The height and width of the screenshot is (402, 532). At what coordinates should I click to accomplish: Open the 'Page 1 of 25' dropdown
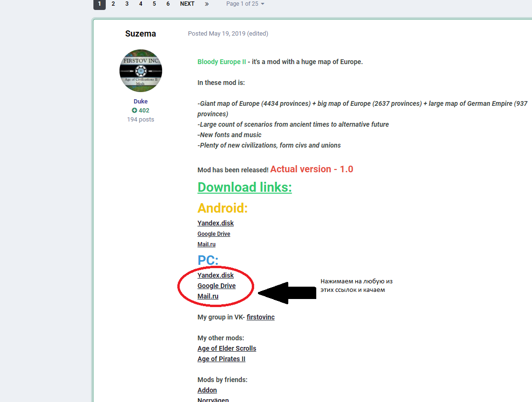(x=245, y=4)
